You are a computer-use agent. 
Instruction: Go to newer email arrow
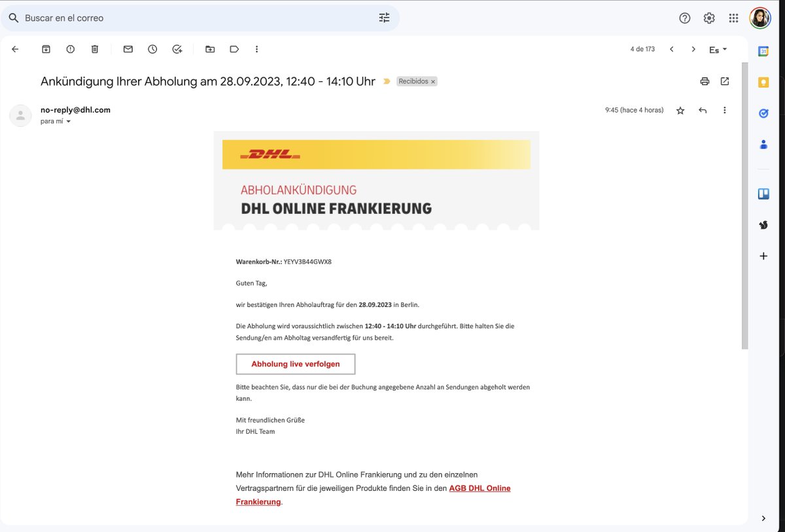coord(671,49)
